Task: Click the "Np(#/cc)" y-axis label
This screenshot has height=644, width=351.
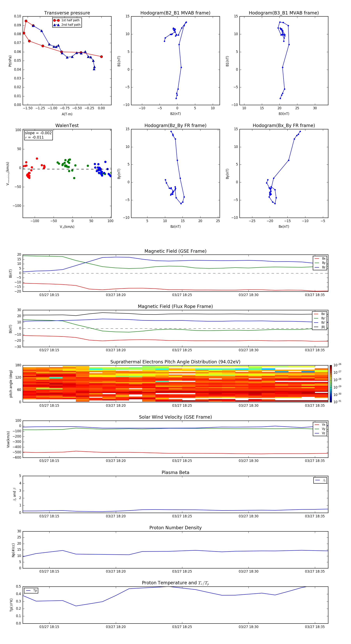Action: point(13,550)
